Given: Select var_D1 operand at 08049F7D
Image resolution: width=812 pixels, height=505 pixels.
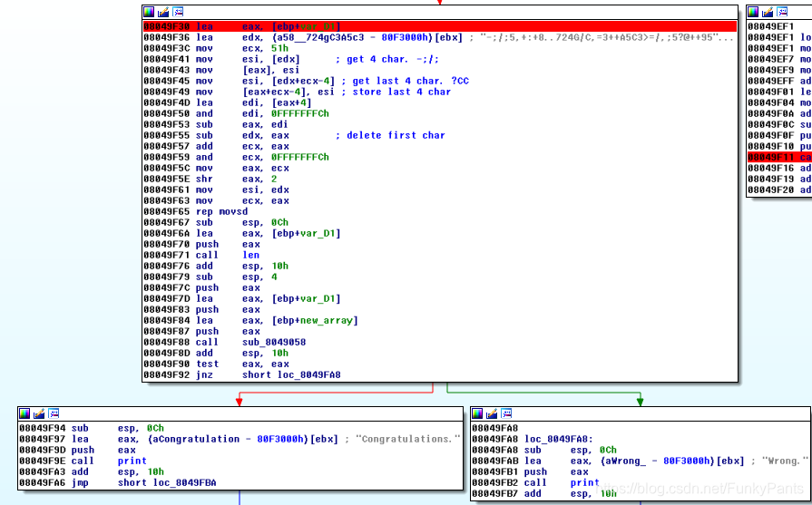Looking at the screenshot, I should tap(318, 298).
